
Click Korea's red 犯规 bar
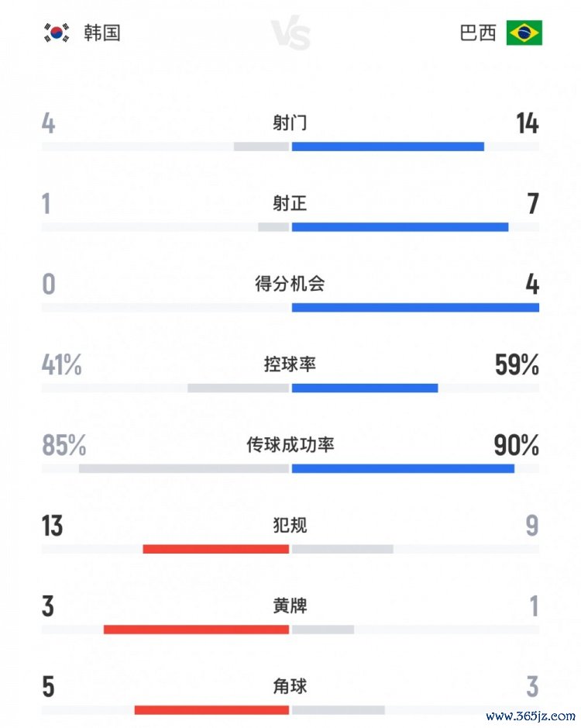point(216,549)
